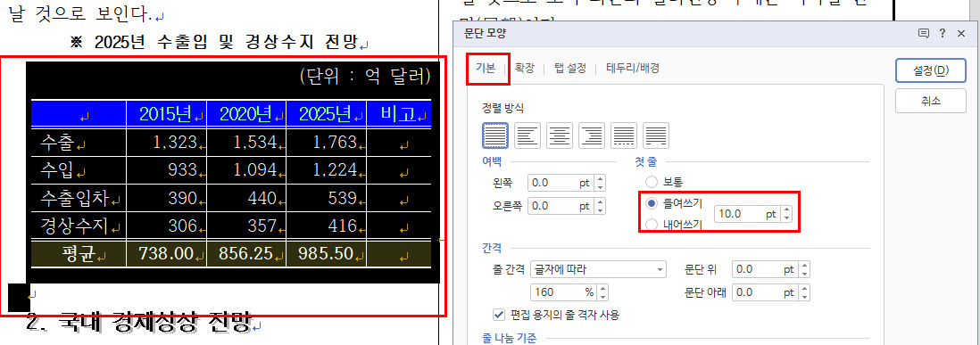Screen dimensions: 980x345
Task: Adjust the 문단 위 spacing stepper
Action: (805, 269)
